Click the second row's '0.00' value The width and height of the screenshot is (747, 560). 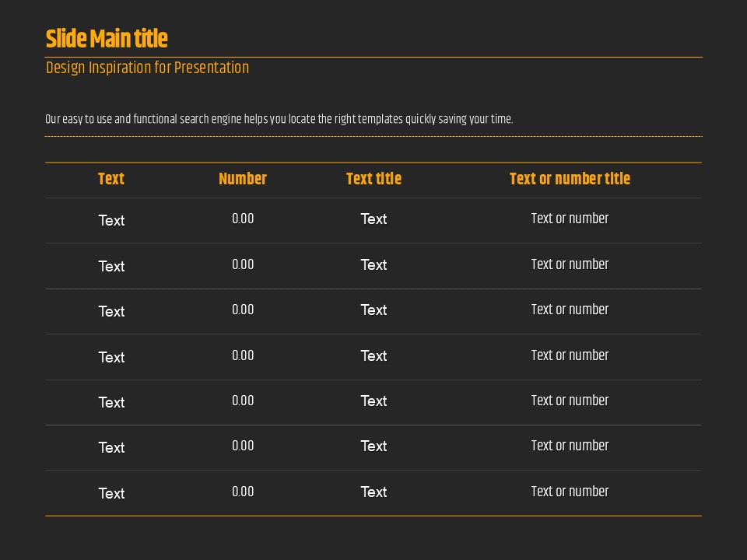pos(243,264)
